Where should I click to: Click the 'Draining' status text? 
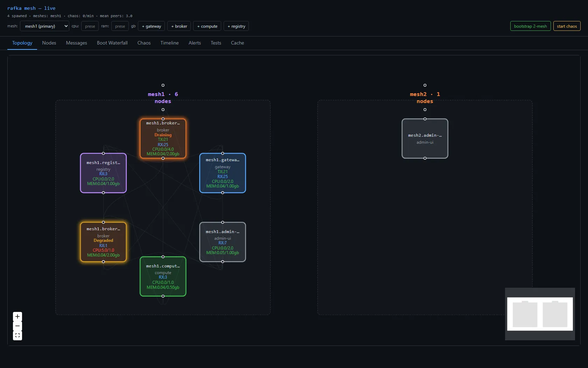click(x=163, y=135)
